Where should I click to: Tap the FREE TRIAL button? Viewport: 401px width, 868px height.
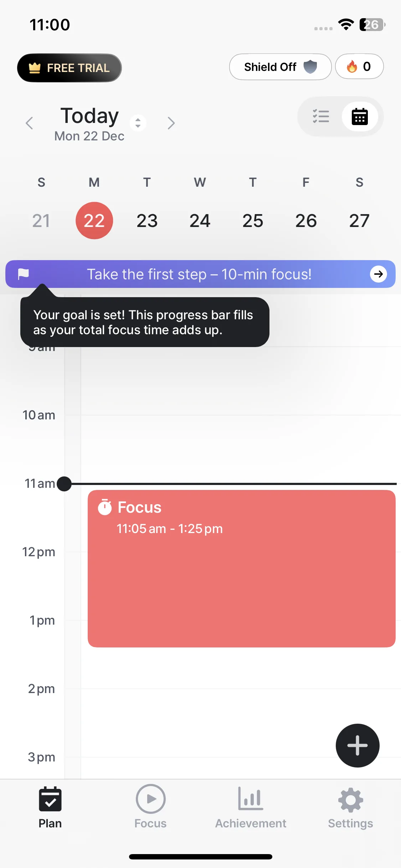pyautogui.click(x=70, y=68)
